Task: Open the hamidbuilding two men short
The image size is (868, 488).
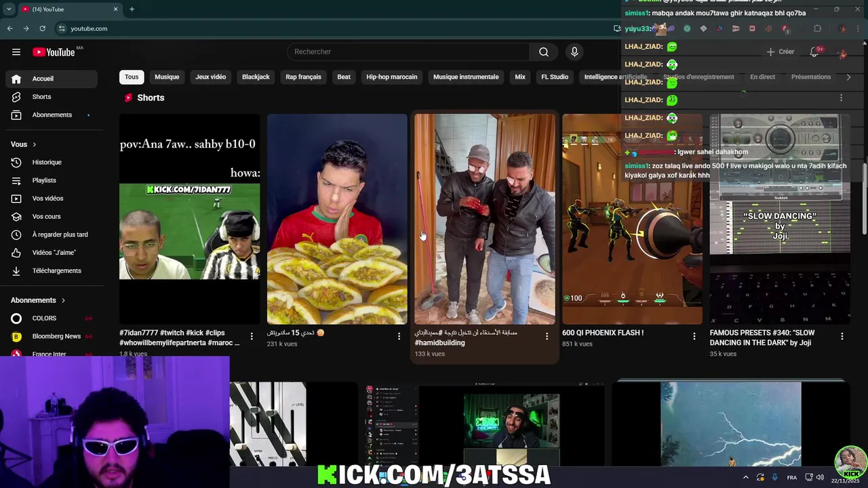Action: coord(484,219)
